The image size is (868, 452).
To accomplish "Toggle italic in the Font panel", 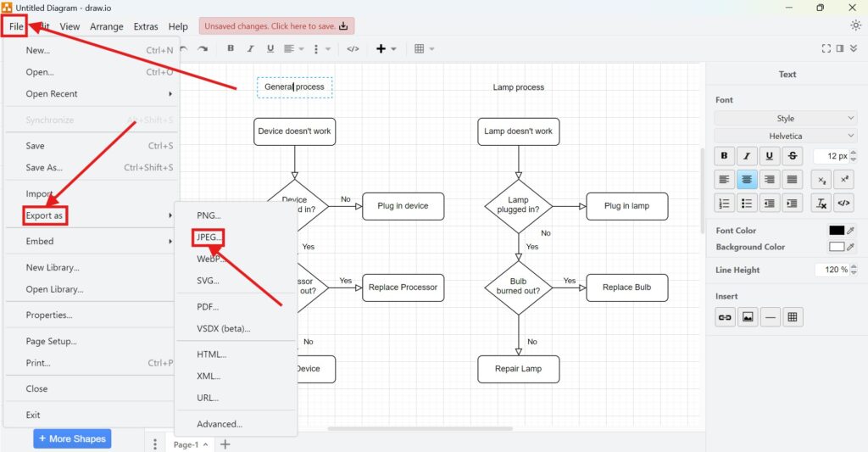I will point(747,156).
